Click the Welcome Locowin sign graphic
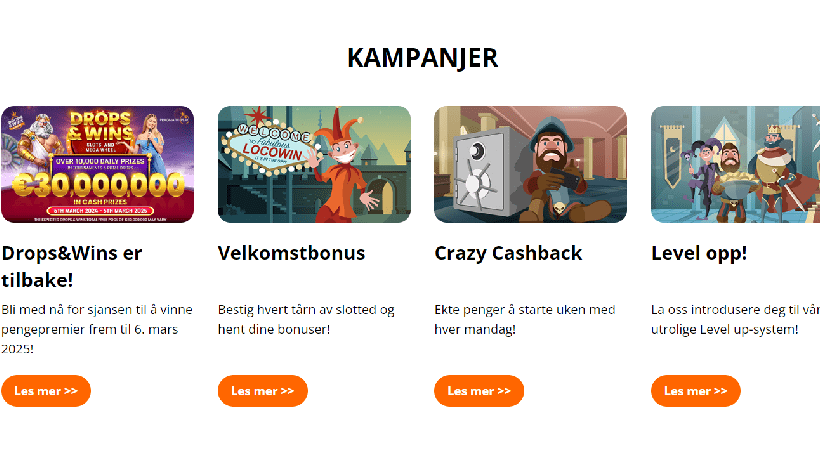 pyautogui.click(x=269, y=146)
